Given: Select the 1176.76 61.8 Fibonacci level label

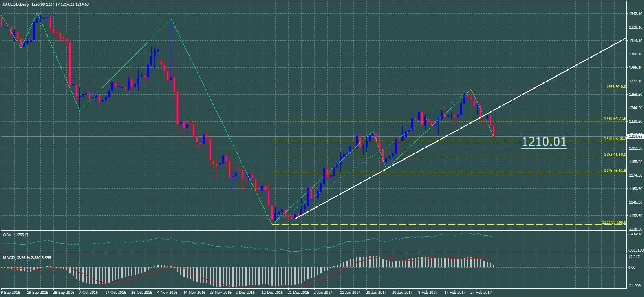Looking at the screenshot, I should click(x=615, y=171).
